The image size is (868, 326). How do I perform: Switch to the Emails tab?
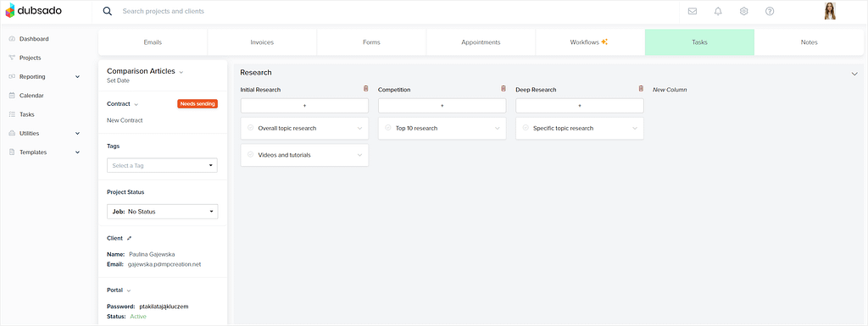[153, 42]
